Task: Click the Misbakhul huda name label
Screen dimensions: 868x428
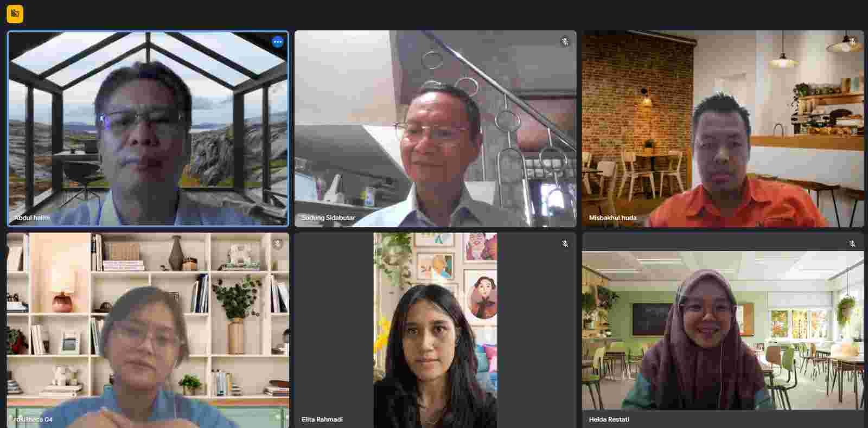Action: click(x=612, y=218)
